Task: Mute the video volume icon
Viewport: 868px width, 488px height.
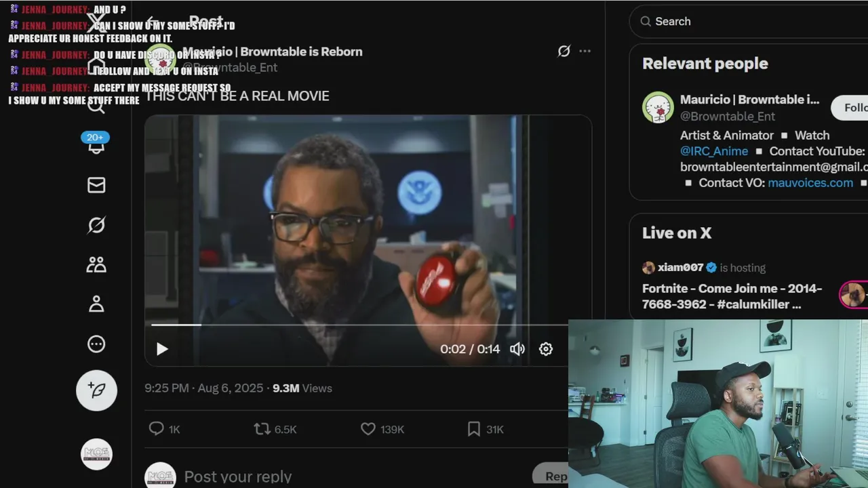Action: pyautogui.click(x=517, y=349)
